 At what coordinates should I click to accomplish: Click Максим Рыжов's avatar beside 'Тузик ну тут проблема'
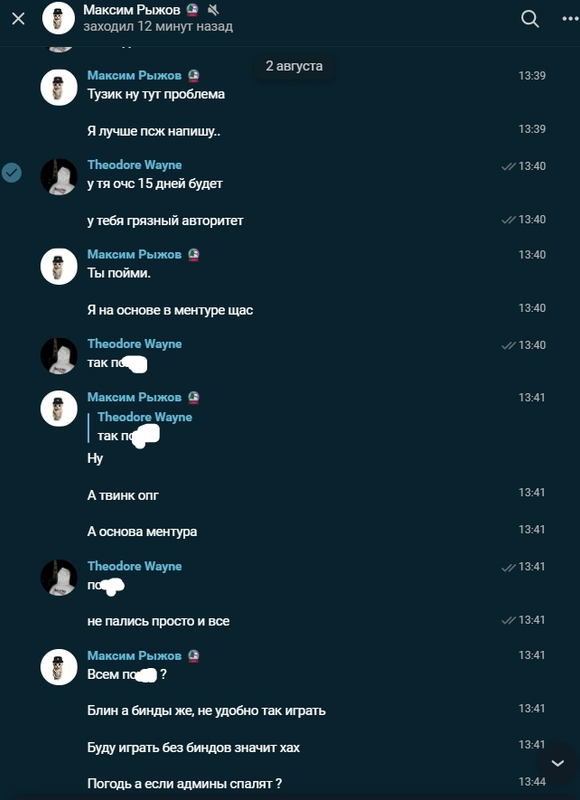[59, 87]
